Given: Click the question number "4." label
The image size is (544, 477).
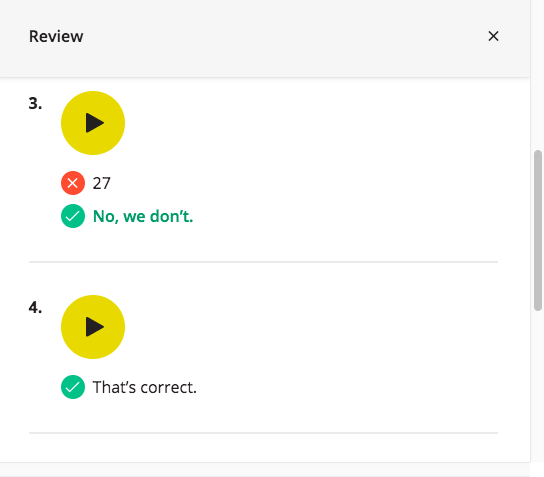Looking at the screenshot, I should coord(35,307).
